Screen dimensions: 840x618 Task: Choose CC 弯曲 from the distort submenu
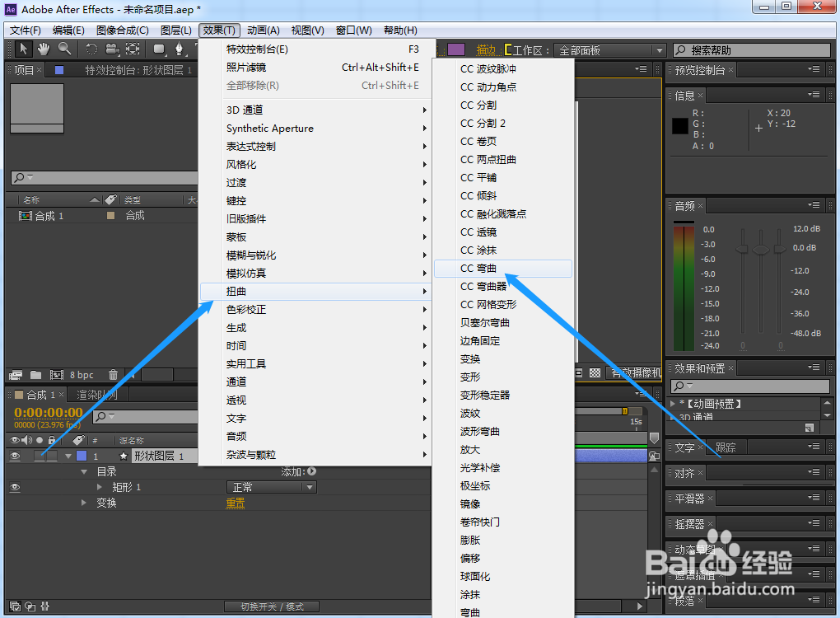point(503,268)
